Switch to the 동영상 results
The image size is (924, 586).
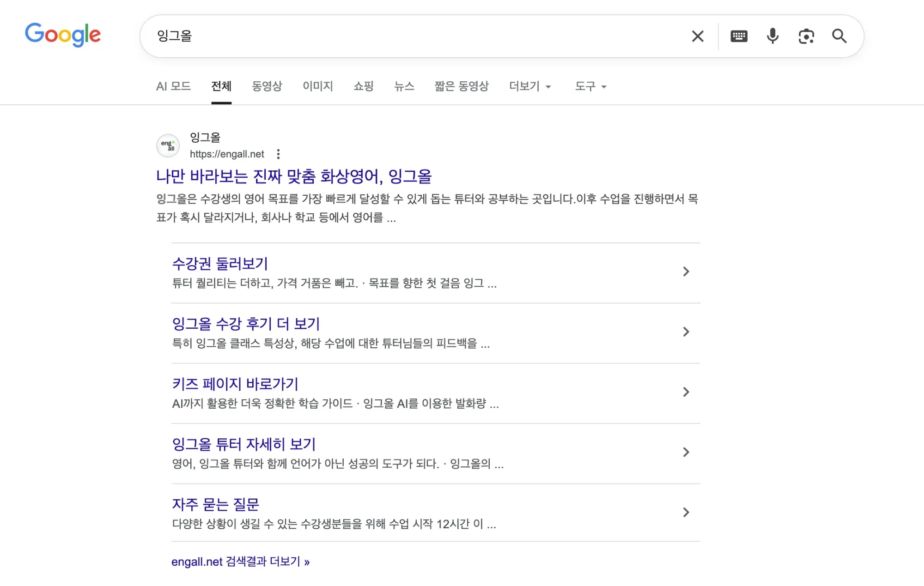(267, 86)
